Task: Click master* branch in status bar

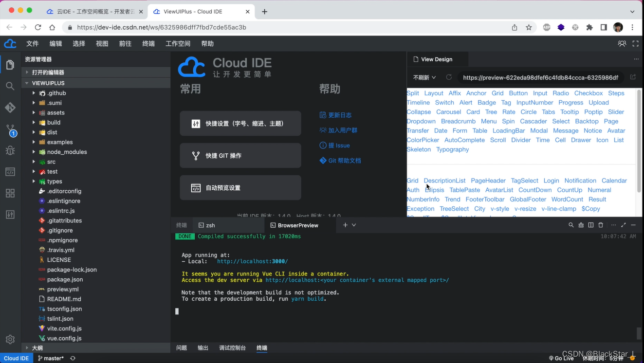Action: pos(51,358)
